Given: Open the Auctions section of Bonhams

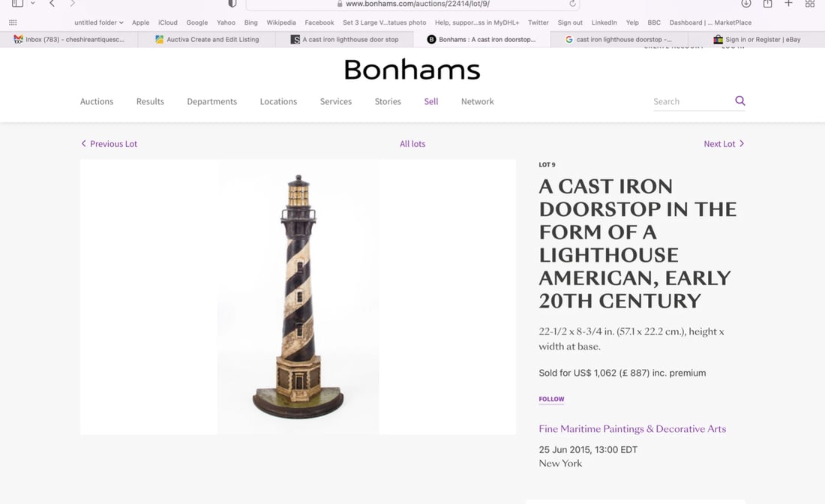Looking at the screenshot, I should [x=97, y=101].
